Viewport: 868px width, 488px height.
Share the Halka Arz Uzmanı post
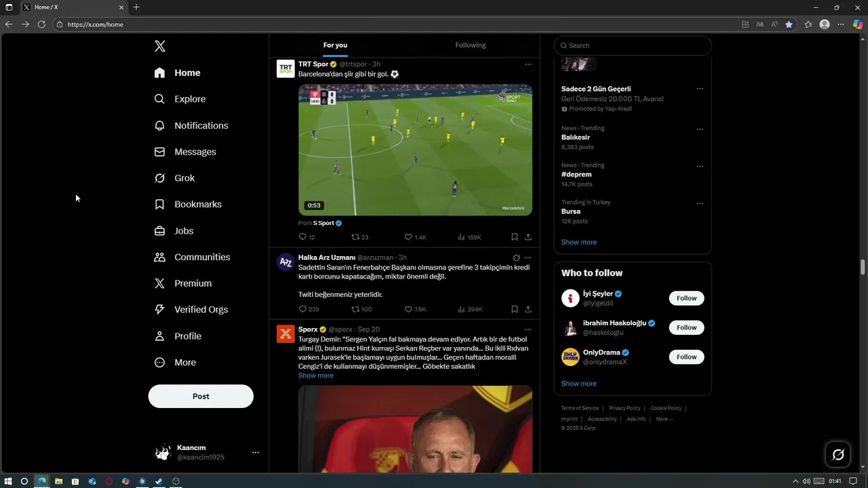pyautogui.click(x=528, y=309)
